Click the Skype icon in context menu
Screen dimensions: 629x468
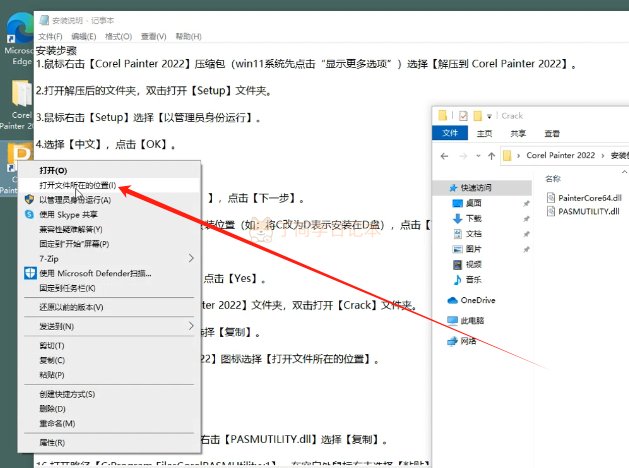[29, 214]
